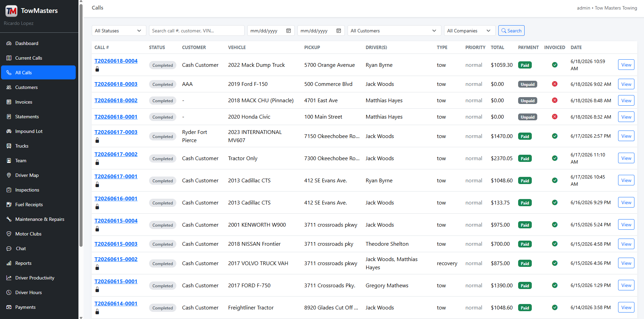Click the Search button
This screenshot has height=319, width=644.
click(x=511, y=31)
